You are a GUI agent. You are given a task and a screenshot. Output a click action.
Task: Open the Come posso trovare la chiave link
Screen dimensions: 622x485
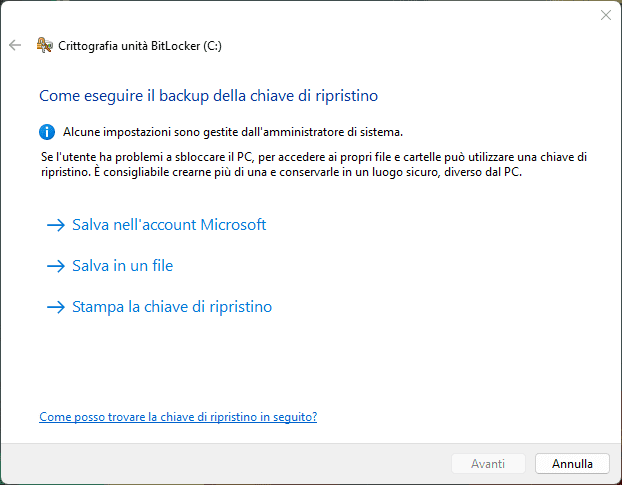(178, 416)
